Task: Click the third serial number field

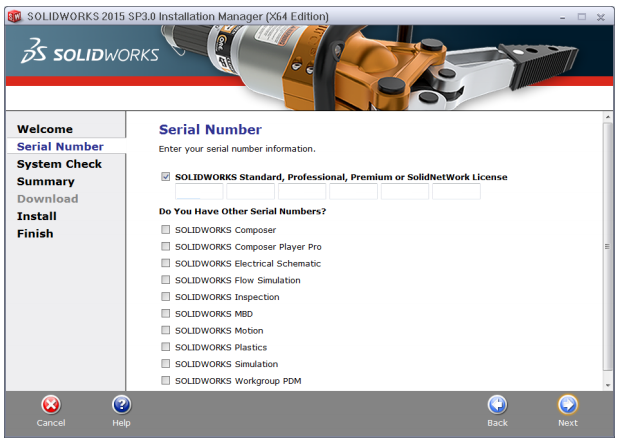Action: coord(302,192)
